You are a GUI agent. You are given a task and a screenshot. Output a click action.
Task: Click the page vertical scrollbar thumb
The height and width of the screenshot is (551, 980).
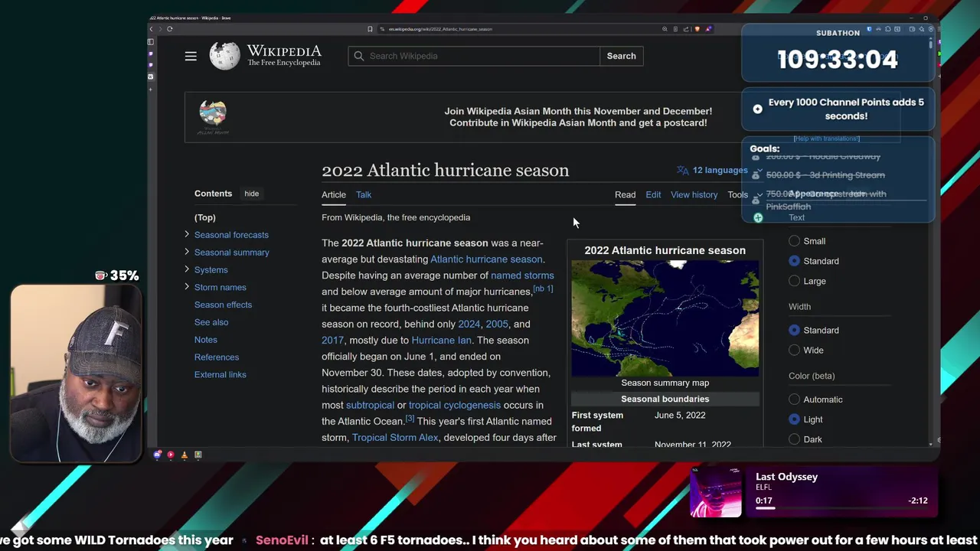931,44
